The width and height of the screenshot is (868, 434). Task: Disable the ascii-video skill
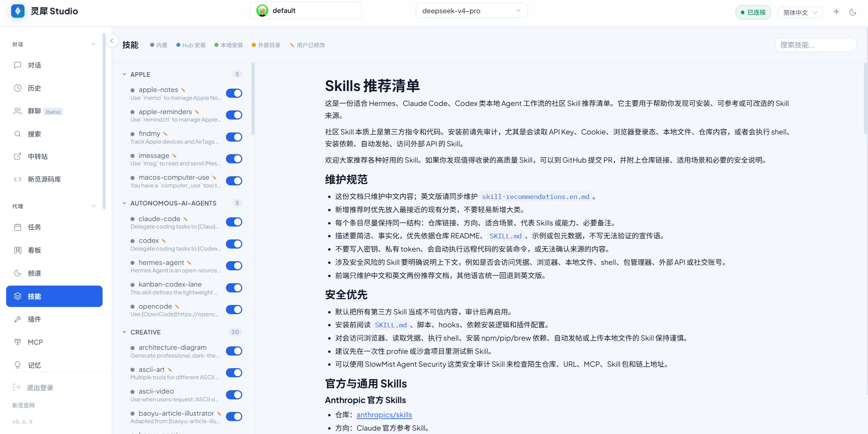pos(234,395)
